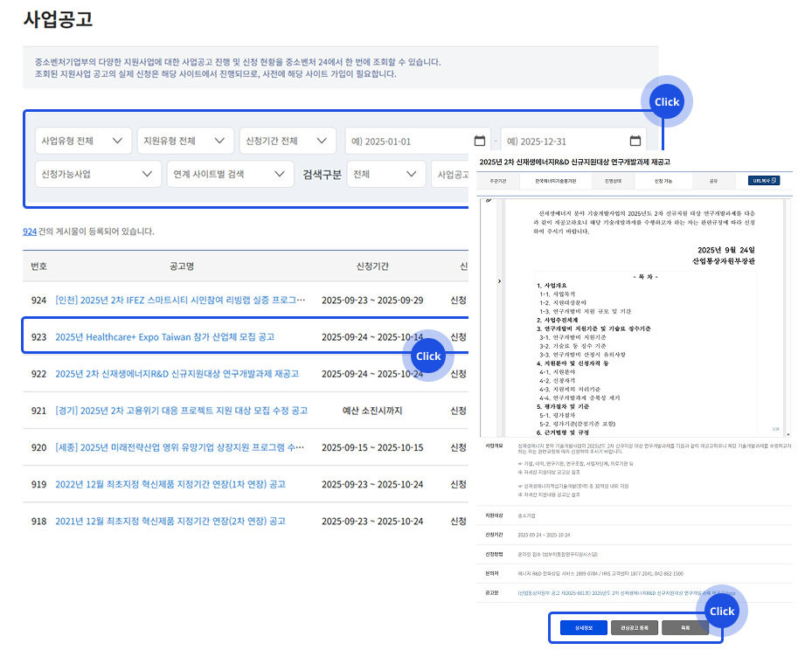This screenshot has width=812, height=650.
Task: Expand the 신청가능사업 dropdown
Action: 97,174
